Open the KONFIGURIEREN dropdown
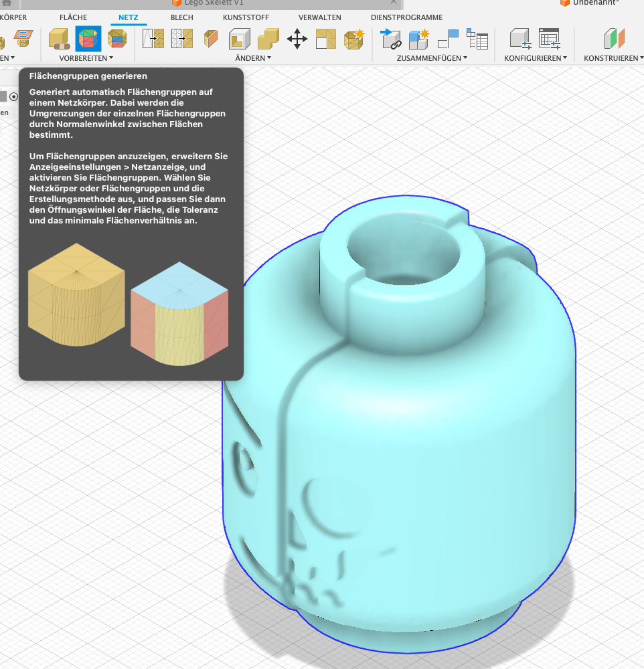 pyautogui.click(x=535, y=58)
